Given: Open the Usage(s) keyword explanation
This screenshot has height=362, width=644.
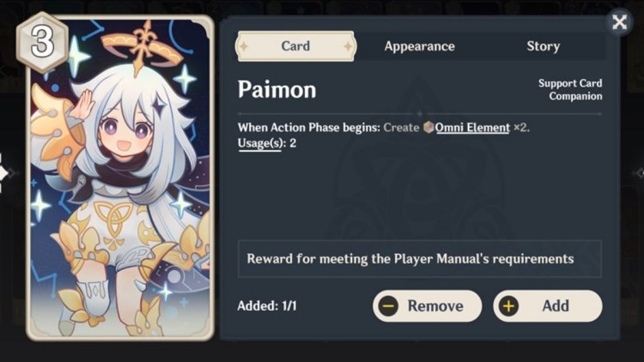Looking at the screenshot, I should pos(261,143).
